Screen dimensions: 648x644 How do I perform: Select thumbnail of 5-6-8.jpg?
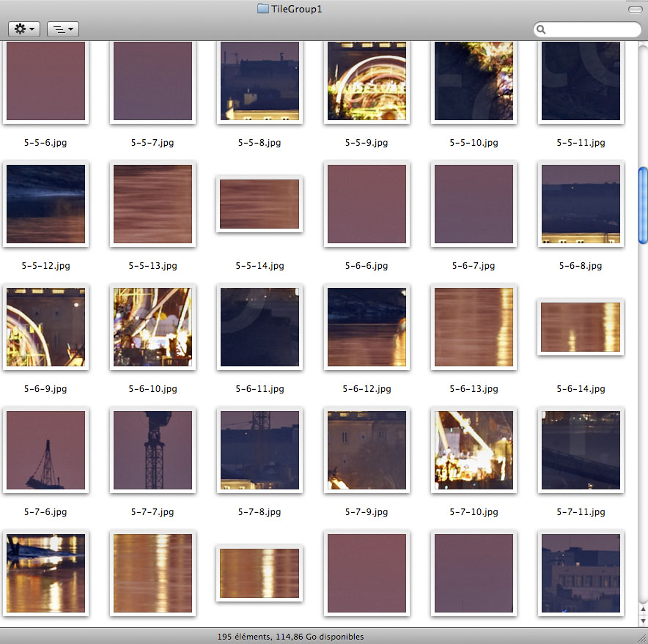[x=581, y=204]
